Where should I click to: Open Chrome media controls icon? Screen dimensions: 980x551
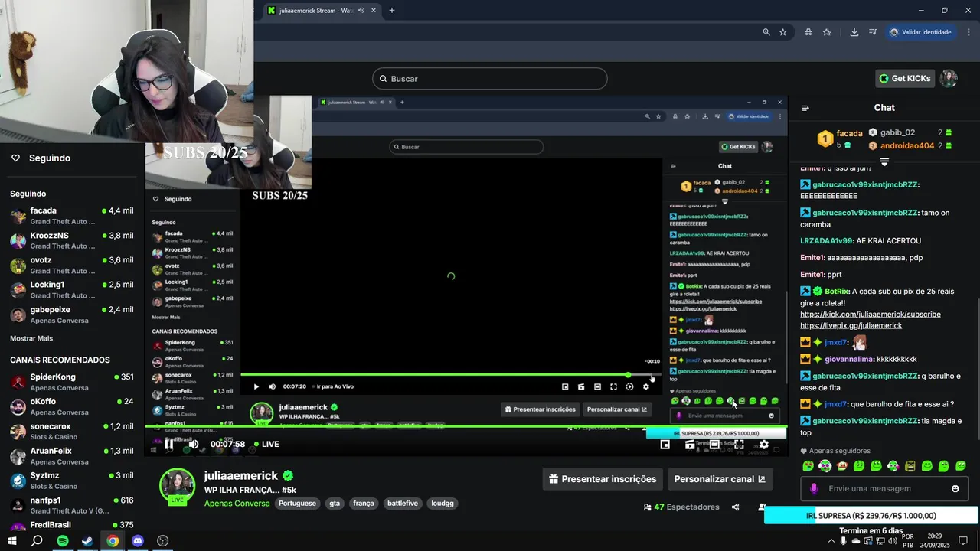872,32
